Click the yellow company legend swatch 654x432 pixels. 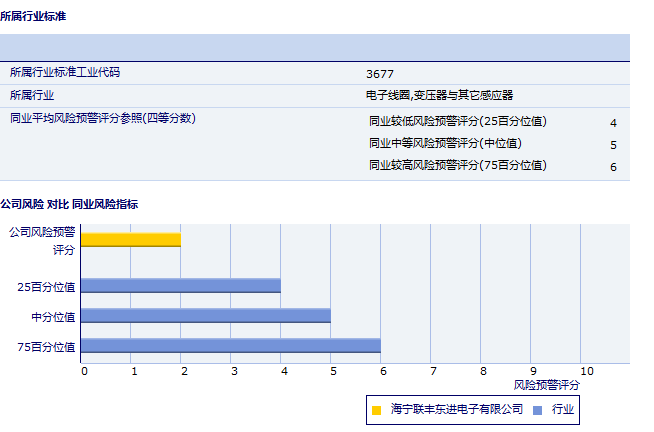click(376, 410)
